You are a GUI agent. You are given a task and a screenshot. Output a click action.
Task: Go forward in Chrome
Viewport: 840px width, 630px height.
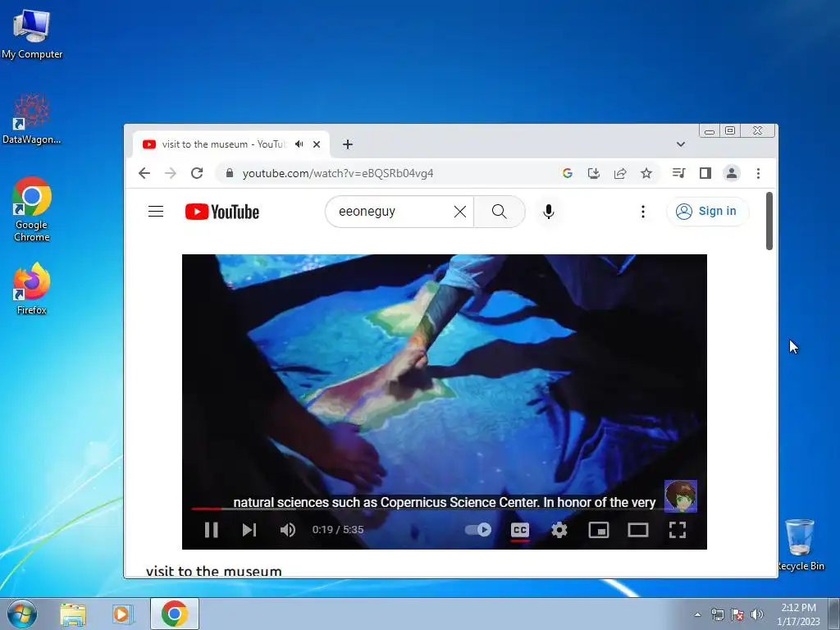(171, 173)
